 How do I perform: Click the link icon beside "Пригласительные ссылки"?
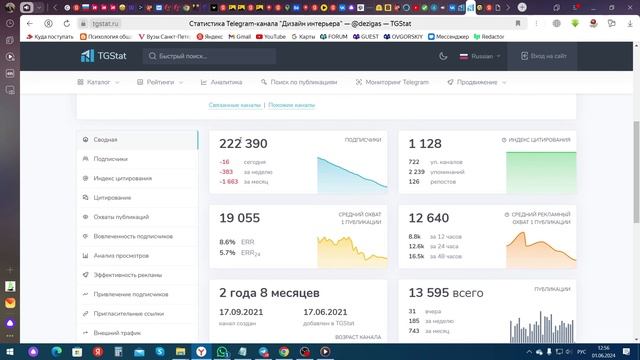click(85, 313)
